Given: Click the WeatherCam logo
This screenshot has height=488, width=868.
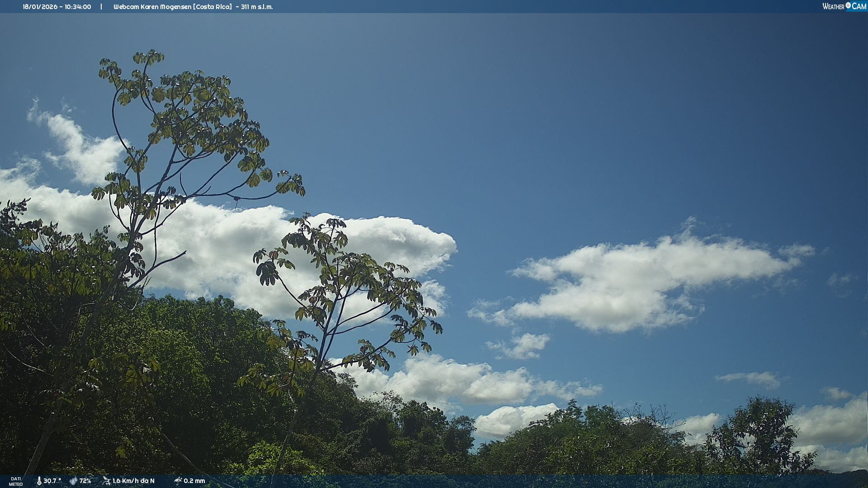Looking at the screenshot, I should pos(844,6).
